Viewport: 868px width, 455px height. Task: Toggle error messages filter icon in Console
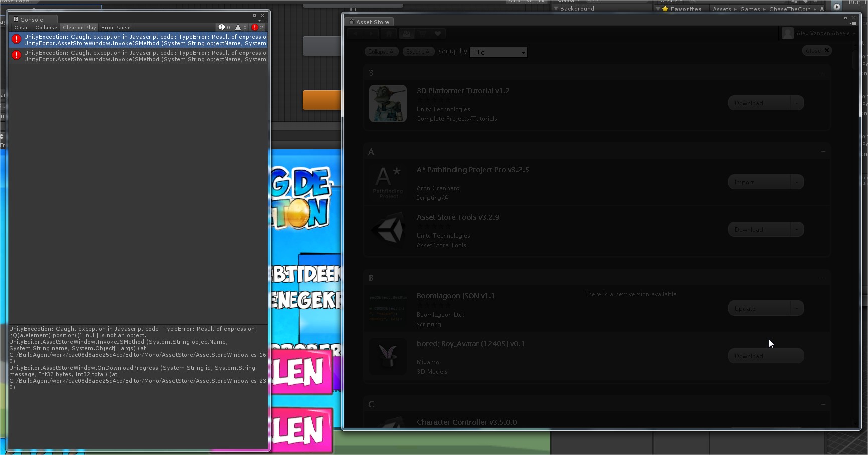[258, 27]
